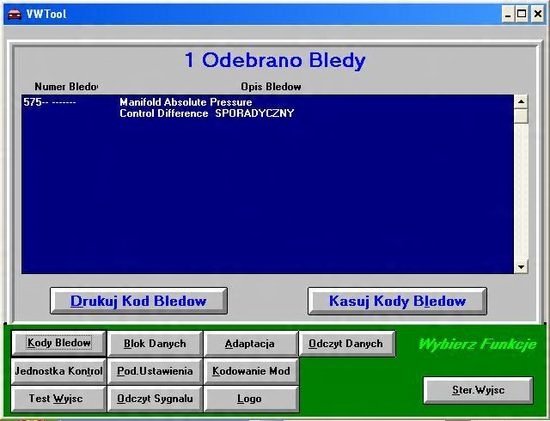
Task: Maximize the VWTool window
Action: tap(522, 14)
